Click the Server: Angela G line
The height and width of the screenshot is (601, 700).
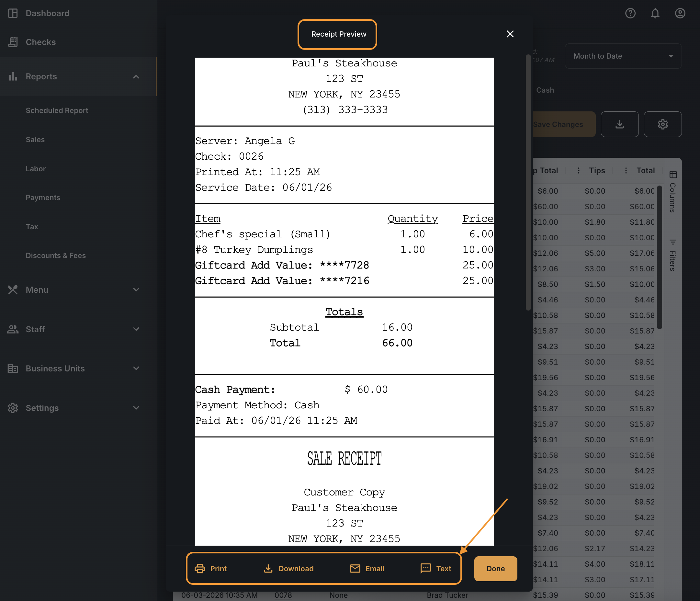tap(245, 141)
